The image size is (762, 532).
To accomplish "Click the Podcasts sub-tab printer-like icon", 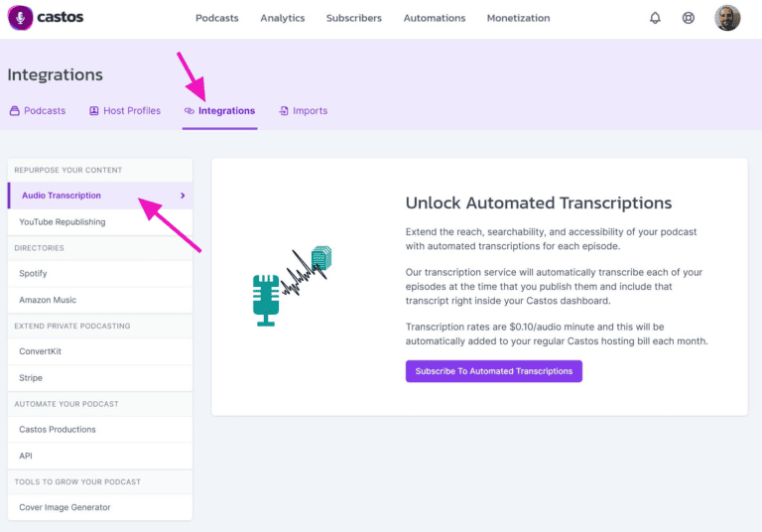I will [x=15, y=111].
